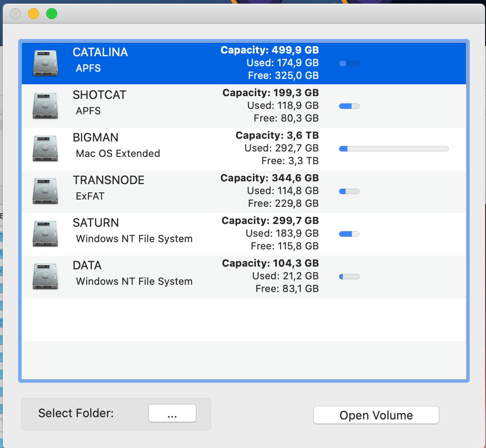Click 'Capacity: 299,7 GB' text

click(270, 220)
